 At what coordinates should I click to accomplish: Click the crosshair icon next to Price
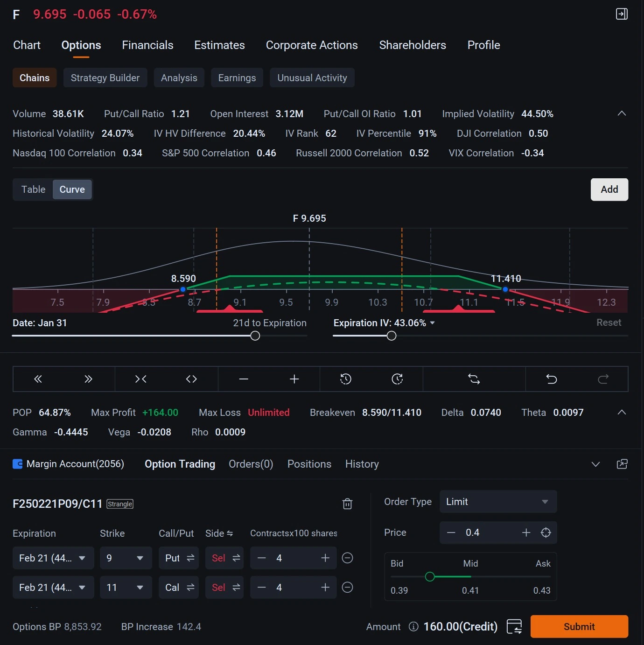[546, 533]
